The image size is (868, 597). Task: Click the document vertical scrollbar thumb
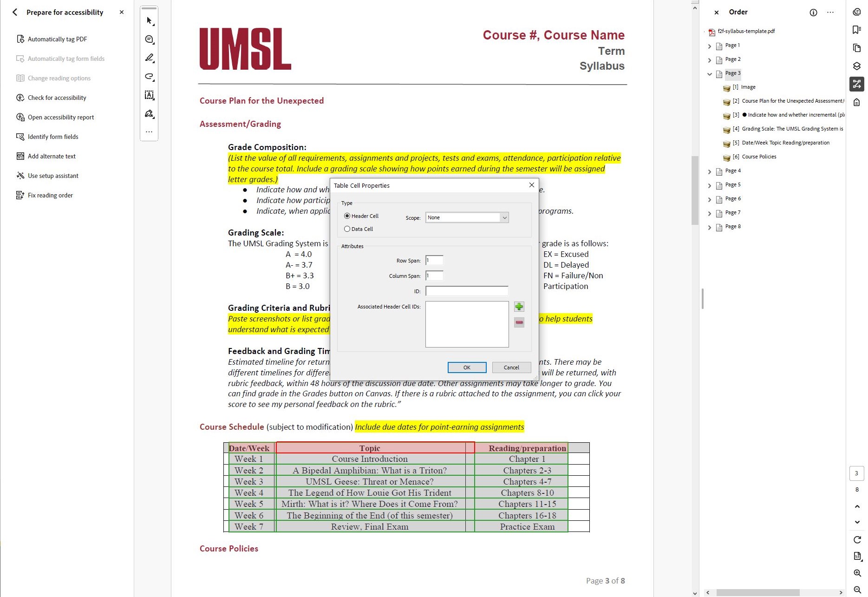[x=695, y=190]
